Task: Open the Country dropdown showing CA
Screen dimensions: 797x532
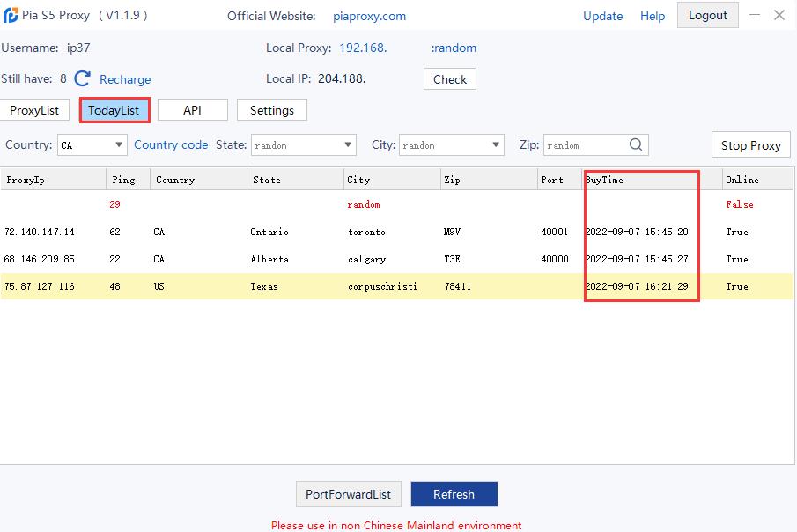Action: tap(92, 145)
